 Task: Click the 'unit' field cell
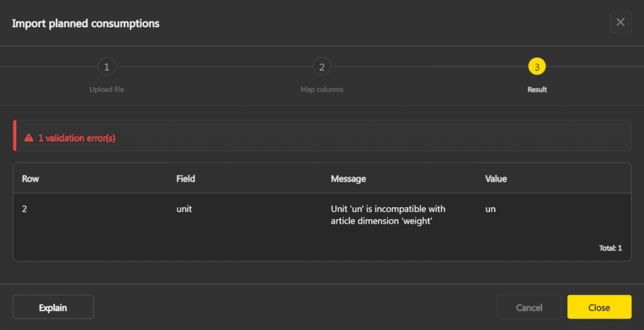pyautogui.click(x=184, y=209)
